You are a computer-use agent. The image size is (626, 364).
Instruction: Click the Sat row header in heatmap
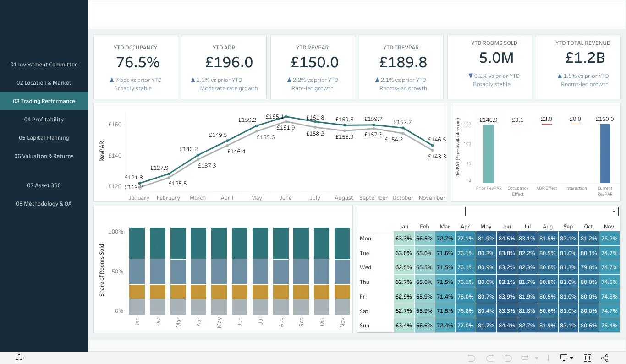[x=364, y=311]
